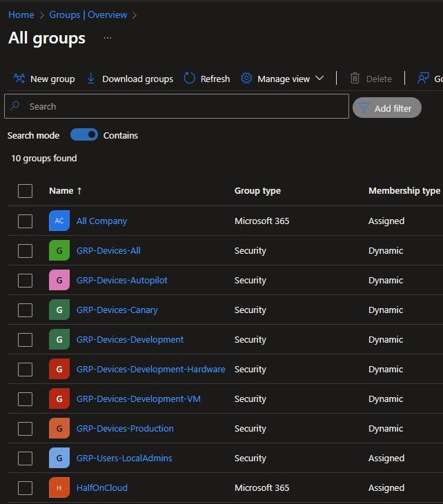This screenshot has height=504, width=443.
Task: Select the GRP-Devices-Canary row checkbox
Action: (x=26, y=310)
